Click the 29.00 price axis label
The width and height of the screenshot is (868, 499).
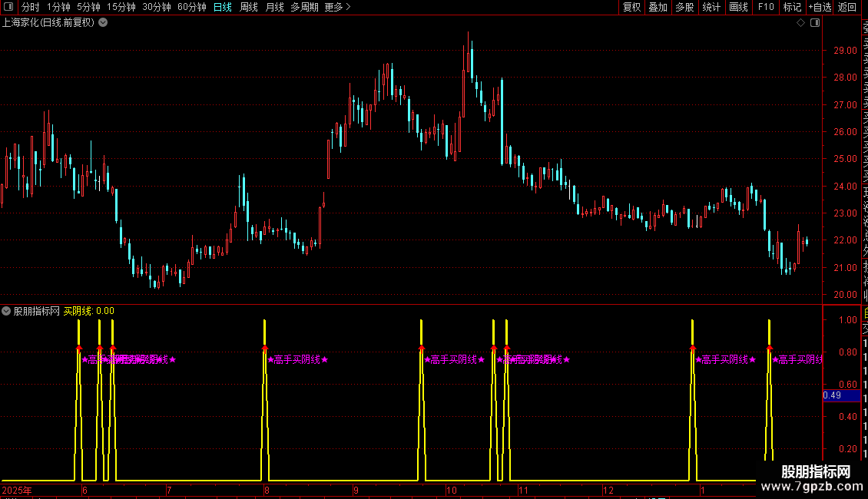pos(845,51)
